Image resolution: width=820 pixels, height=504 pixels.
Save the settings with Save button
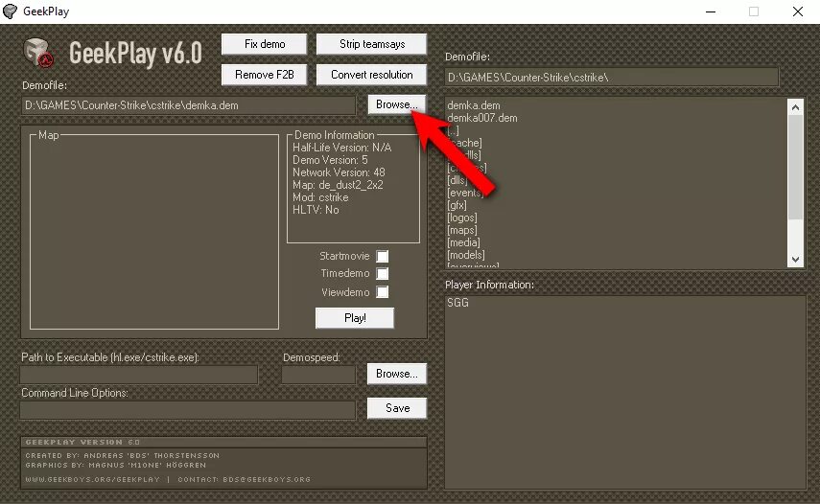pos(397,408)
